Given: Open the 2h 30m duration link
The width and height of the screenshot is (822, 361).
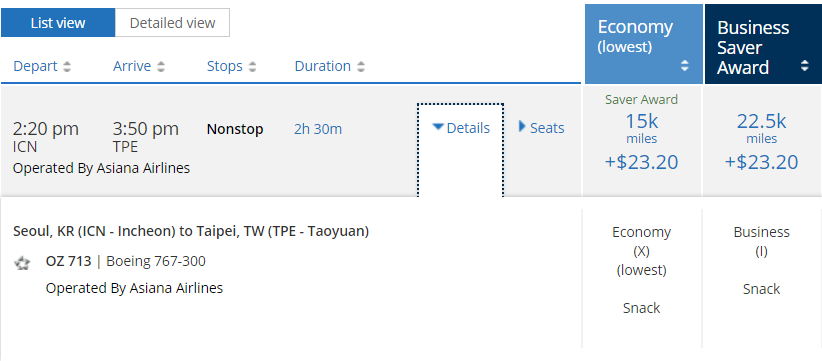Looking at the screenshot, I should [x=318, y=129].
